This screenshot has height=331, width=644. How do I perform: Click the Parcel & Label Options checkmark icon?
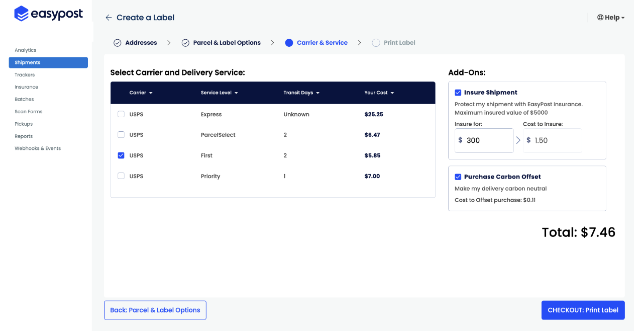tap(185, 43)
